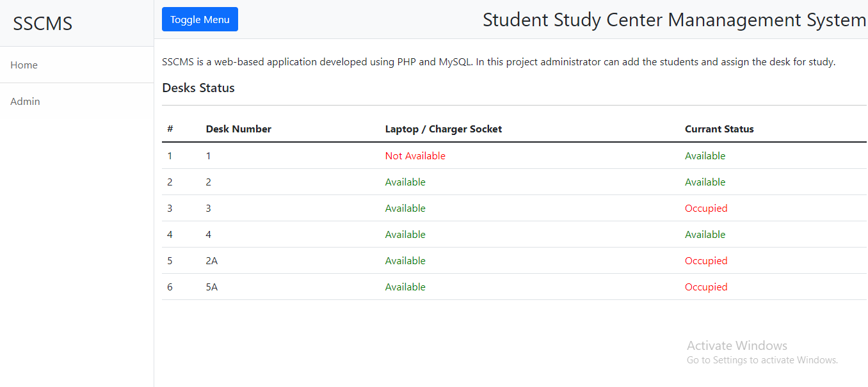The width and height of the screenshot is (868, 387).
Task: Click row index 6 in the table
Action: [170, 287]
